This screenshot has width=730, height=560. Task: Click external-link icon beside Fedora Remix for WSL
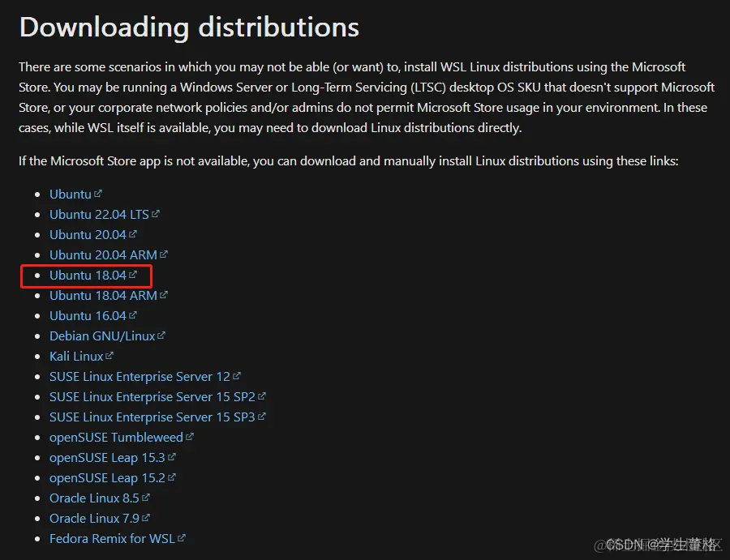point(182,537)
